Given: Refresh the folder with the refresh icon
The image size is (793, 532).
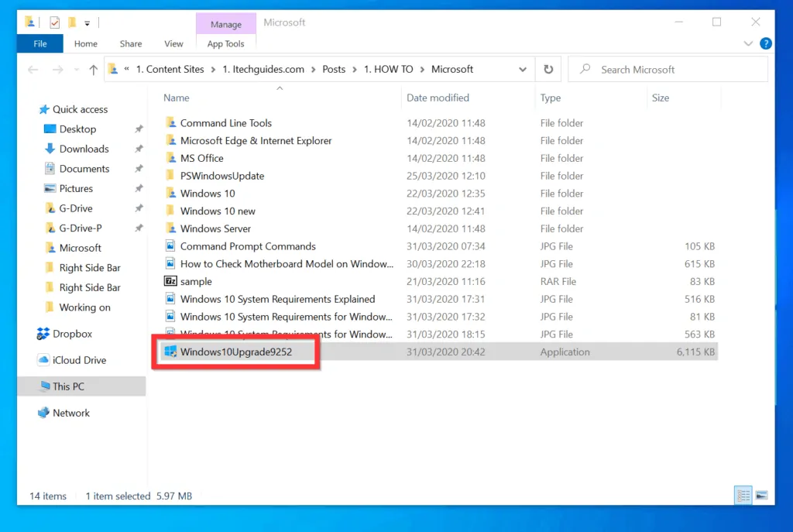Looking at the screenshot, I should [x=548, y=69].
